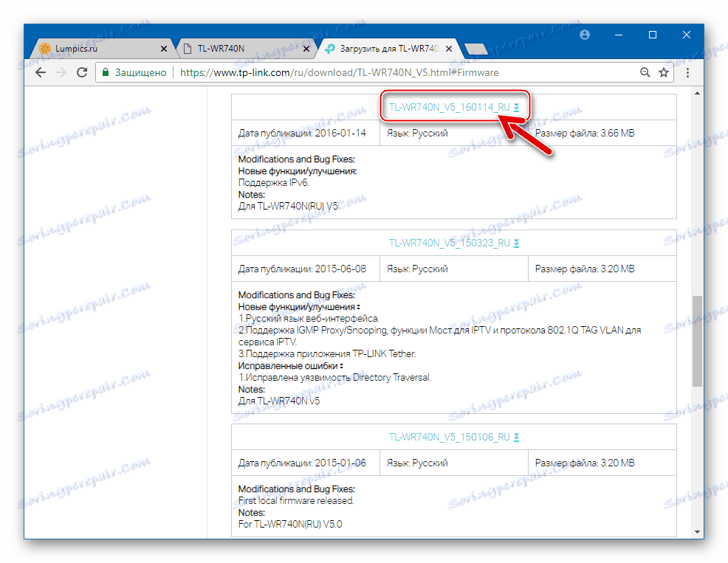Click the line 1.Русский язык веб-интерфейса.
728x563 pixels.
pyautogui.click(x=309, y=319)
